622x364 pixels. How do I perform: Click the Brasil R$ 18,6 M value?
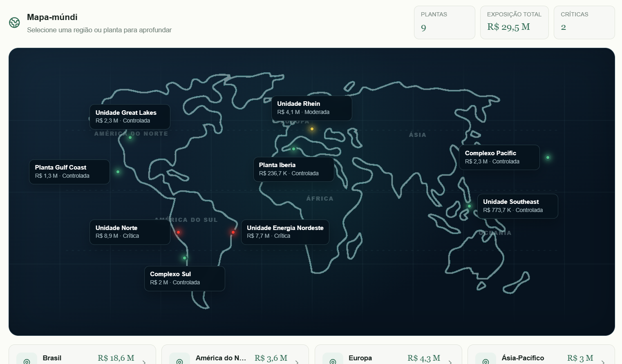tap(116, 358)
